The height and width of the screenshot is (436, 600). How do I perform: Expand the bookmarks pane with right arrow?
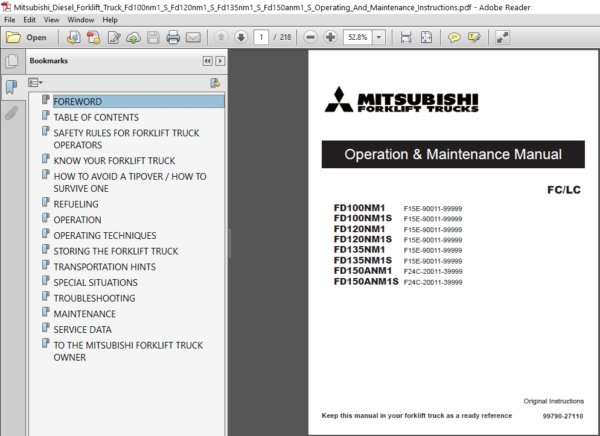coord(220,61)
